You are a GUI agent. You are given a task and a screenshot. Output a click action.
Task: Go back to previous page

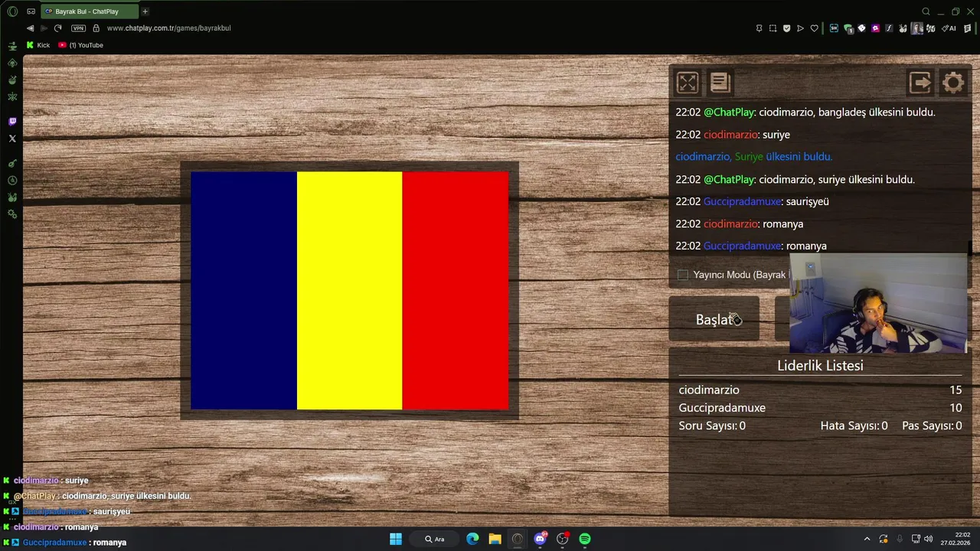[x=31, y=28]
